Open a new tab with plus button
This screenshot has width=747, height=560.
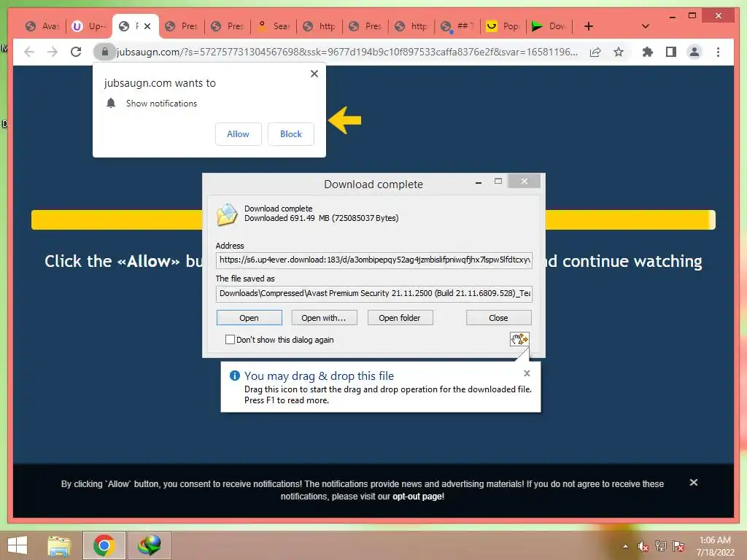[x=589, y=26]
